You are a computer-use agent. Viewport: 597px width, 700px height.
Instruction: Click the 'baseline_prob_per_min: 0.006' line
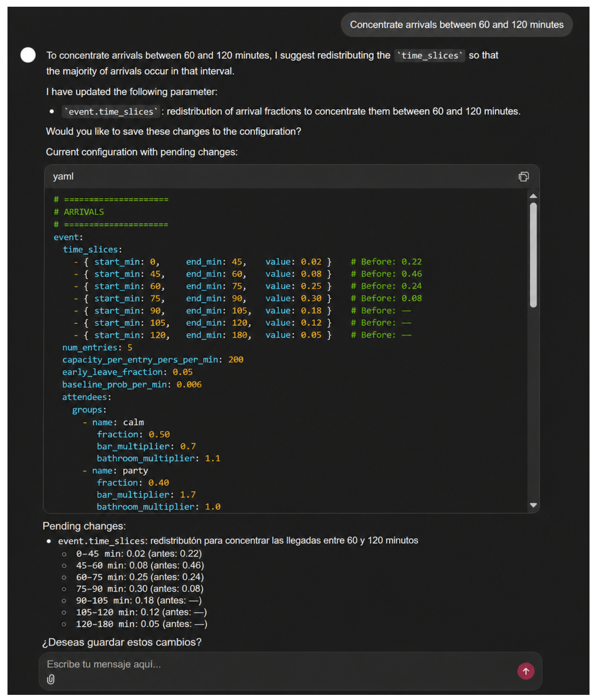pos(132,385)
